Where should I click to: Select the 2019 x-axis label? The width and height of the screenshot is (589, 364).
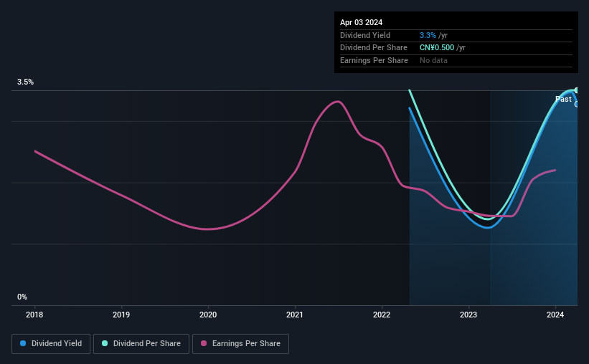point(121,315)
